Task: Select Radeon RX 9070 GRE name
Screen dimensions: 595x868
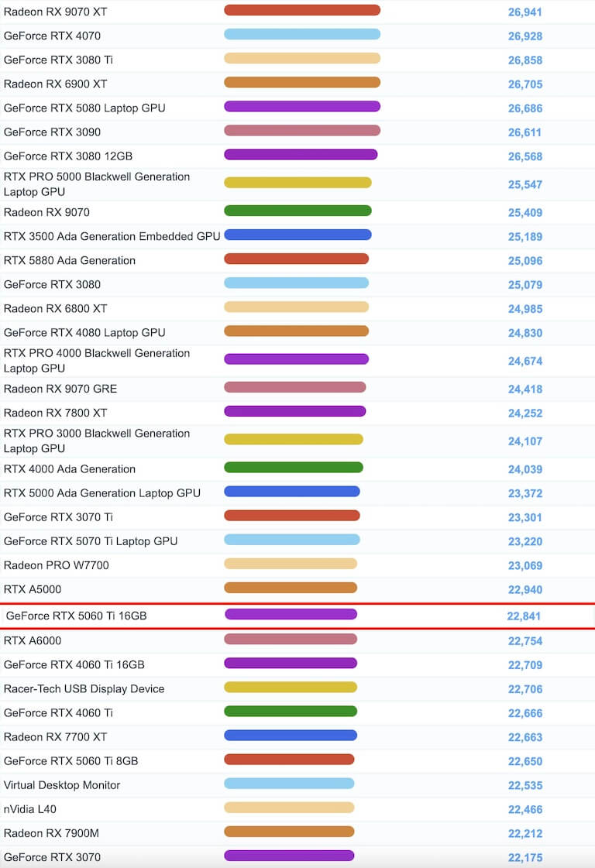Action: (x=60, y=389)
